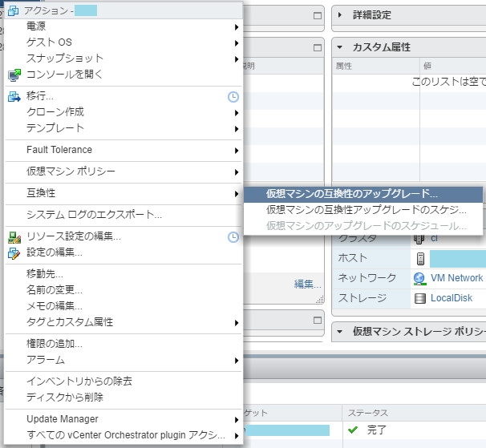Choose 設定の編集... entry

pos(124,252)
